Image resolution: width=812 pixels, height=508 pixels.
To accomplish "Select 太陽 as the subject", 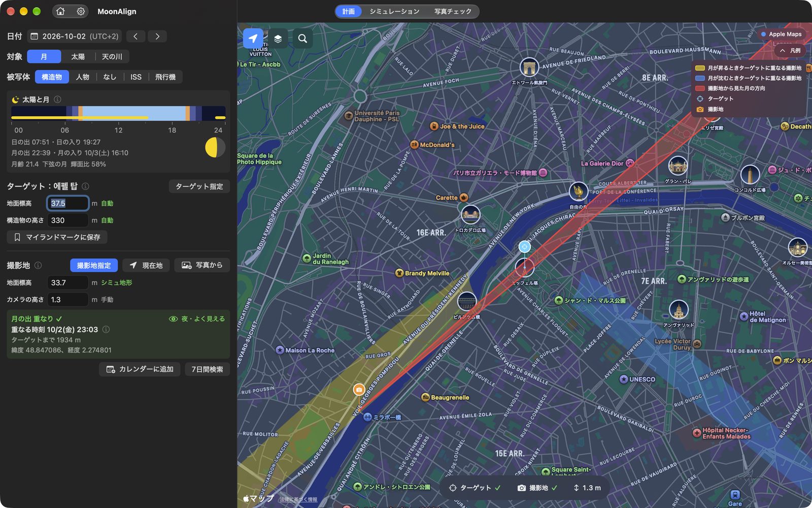I will [78, 56].
